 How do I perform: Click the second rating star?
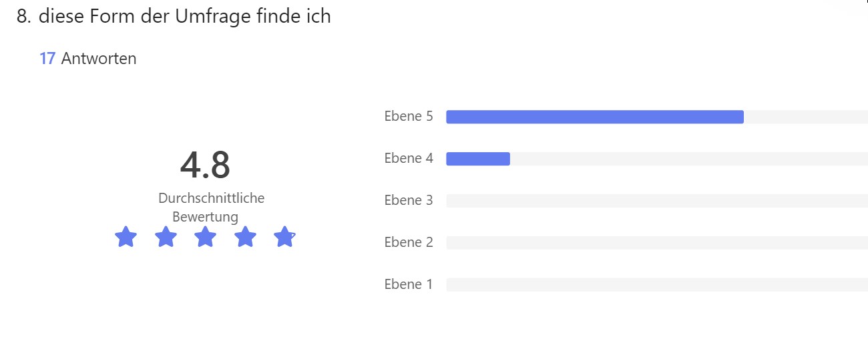pyautogui.click(x=166, y=237)
